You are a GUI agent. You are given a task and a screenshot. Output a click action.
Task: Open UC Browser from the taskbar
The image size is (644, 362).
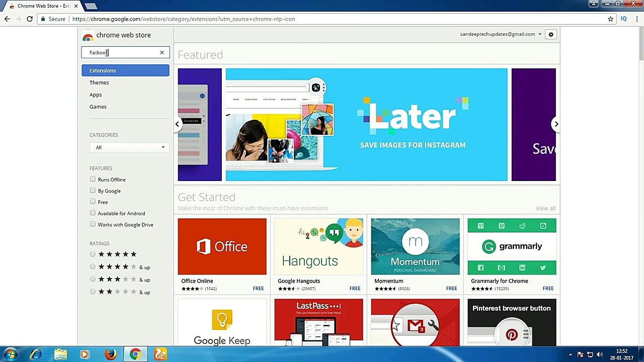[160, 354]
